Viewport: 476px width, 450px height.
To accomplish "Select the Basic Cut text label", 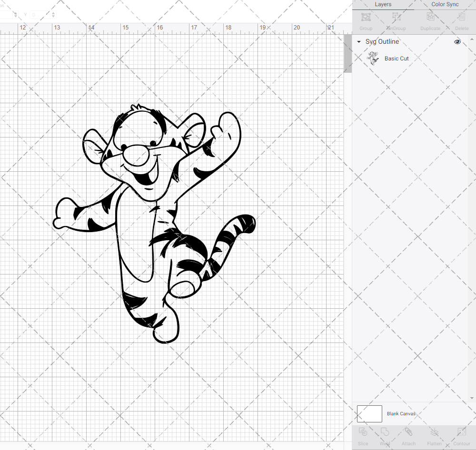I will point(397,58).
